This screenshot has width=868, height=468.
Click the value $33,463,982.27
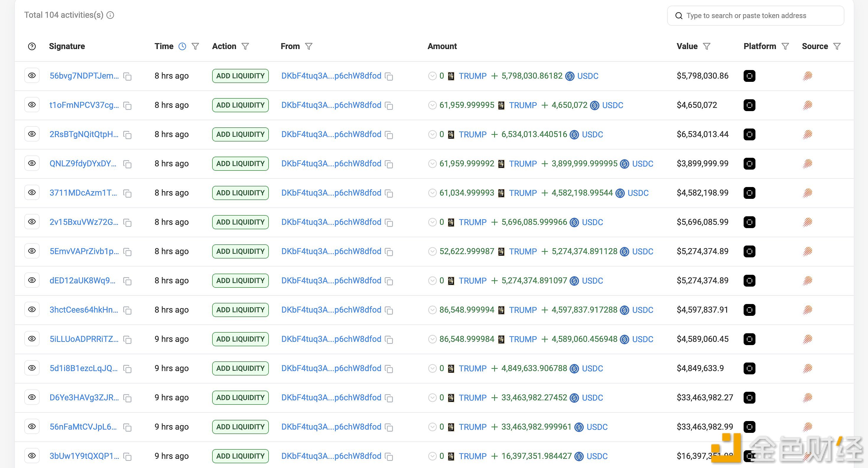point(705,398)
